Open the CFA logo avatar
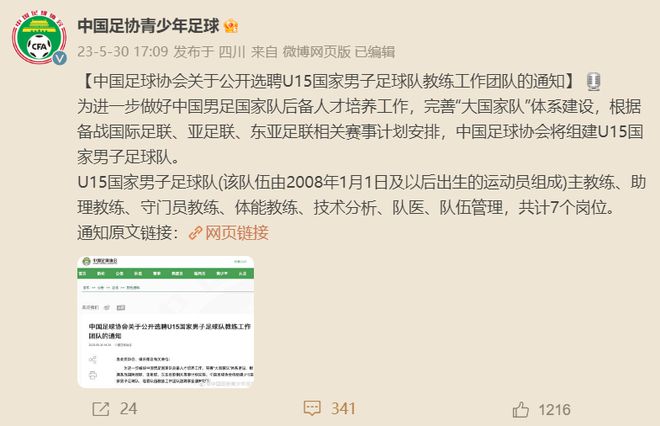The image size is (660, 426). [39, 38]
